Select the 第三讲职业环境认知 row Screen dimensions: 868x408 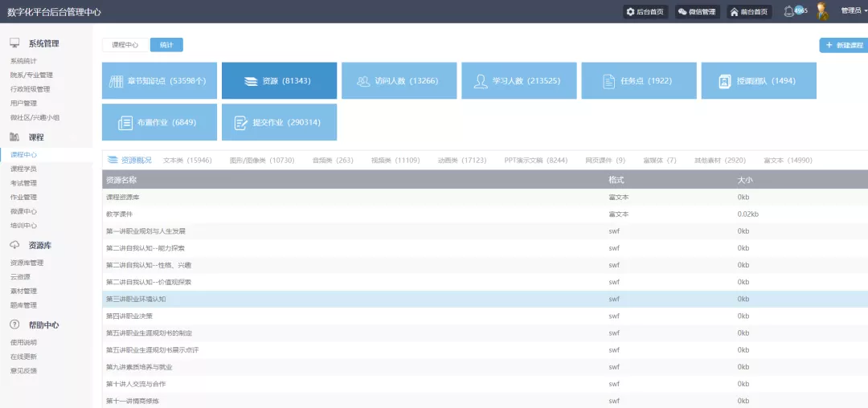pos(485,299)
